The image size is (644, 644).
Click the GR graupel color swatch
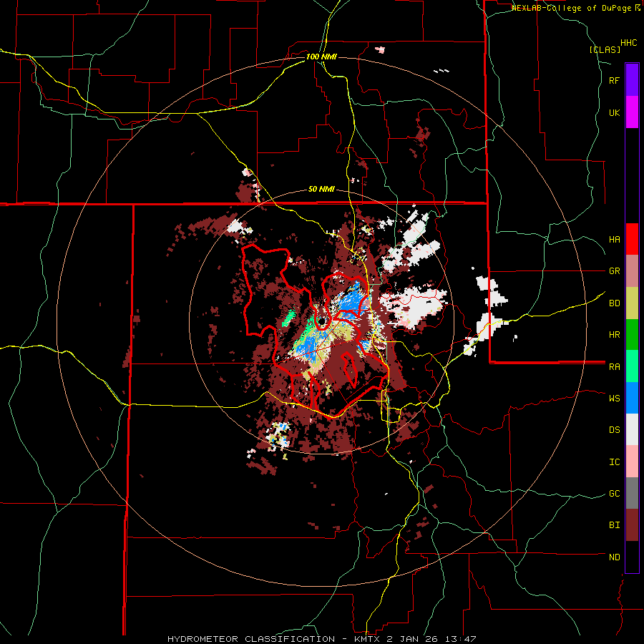[x=632, y=271]
